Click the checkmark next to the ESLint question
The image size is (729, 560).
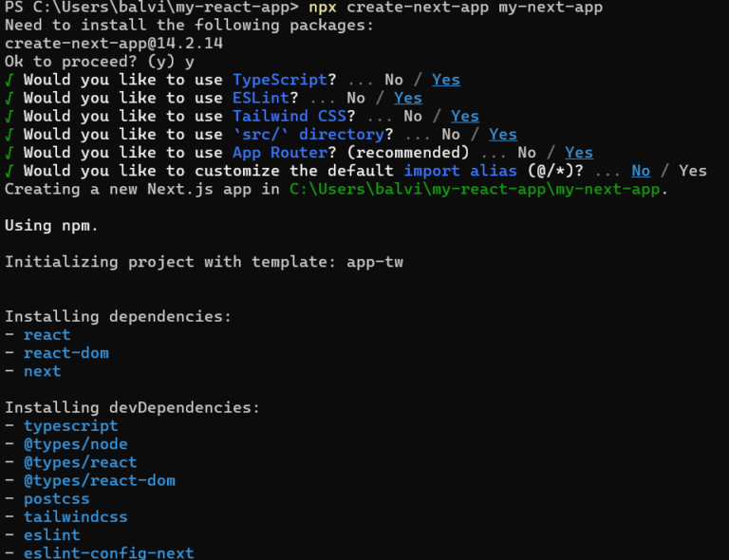coord(9,98)
